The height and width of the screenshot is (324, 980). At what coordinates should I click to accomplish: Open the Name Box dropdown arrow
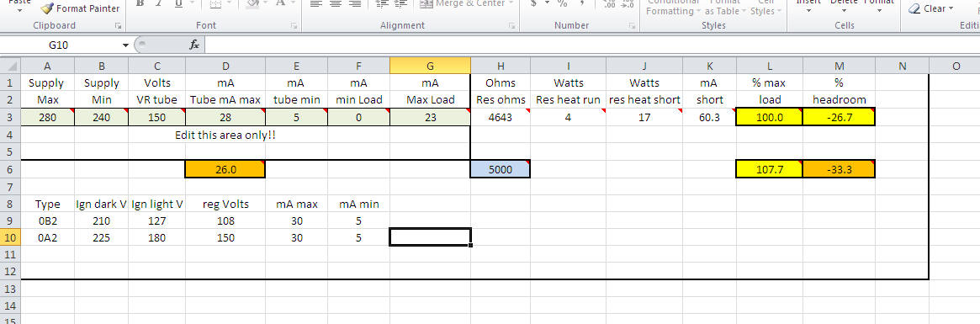pyautogui.click(x=125, y=45)
